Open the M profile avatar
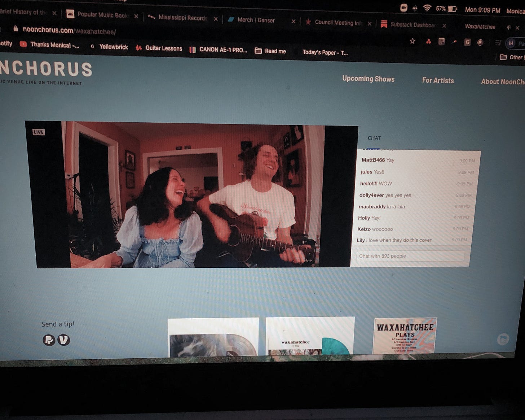The image size is (525, 420). [x=511, y=43]
